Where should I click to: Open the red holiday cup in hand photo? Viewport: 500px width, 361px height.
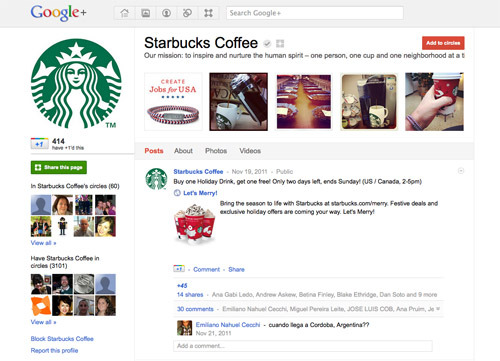[x=434, y=102]
